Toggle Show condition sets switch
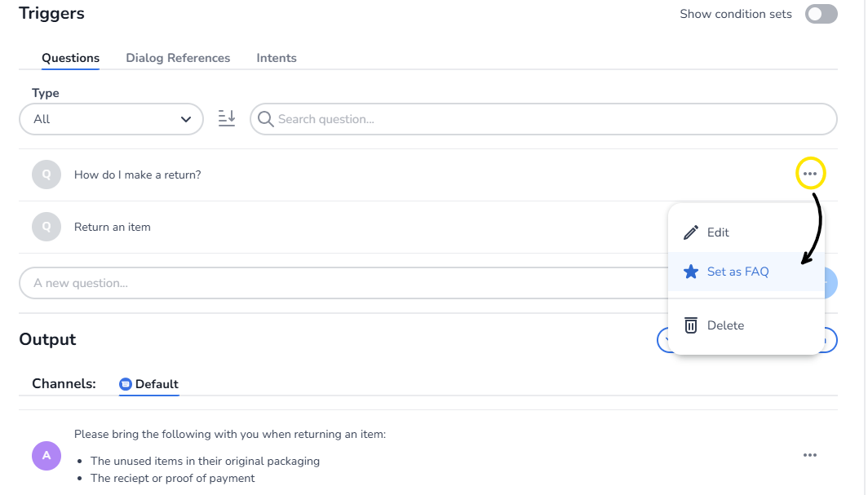Viewport: 868px width, 495px height. (x=821, y=14)
